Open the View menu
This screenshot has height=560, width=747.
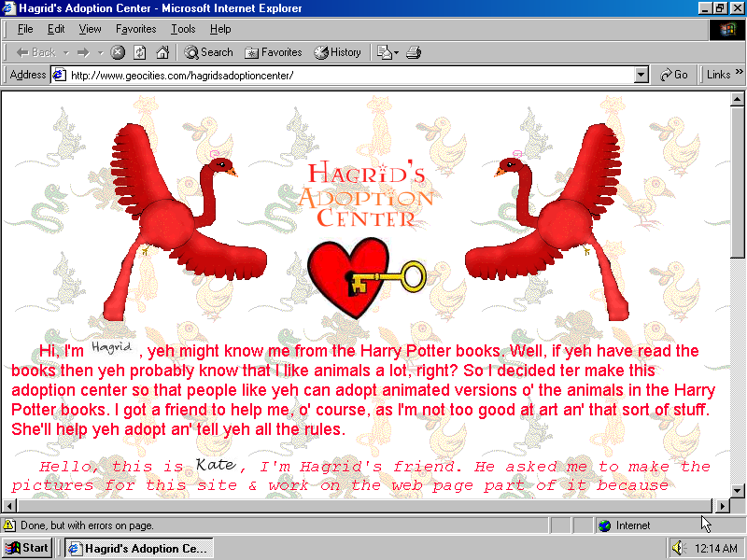coord(91,29)
